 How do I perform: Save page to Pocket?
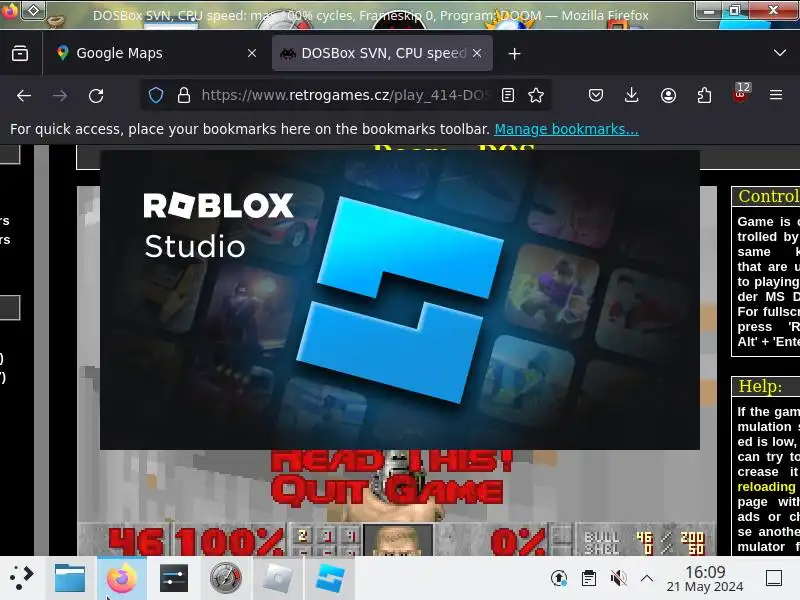[595, 95]
